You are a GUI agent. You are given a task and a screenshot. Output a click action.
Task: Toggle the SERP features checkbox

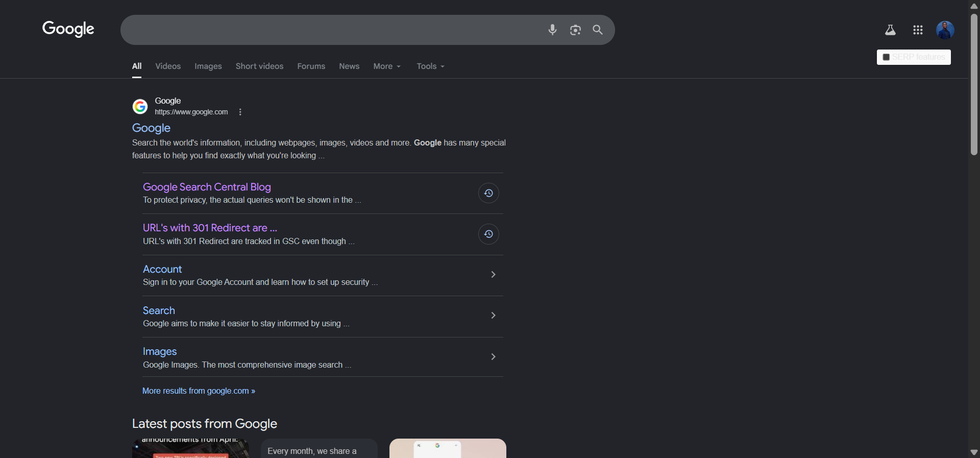pyautogui.click(x=886, y=57)
